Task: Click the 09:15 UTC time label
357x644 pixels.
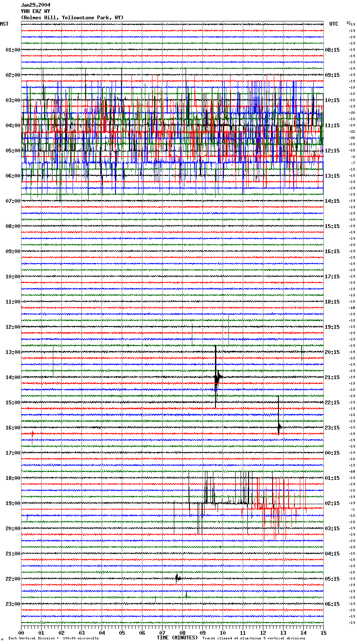Action: click(332, 75)
